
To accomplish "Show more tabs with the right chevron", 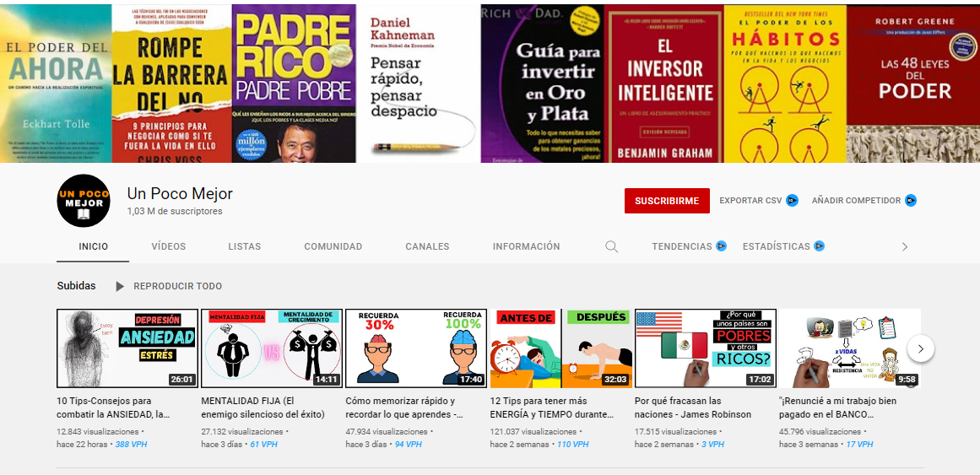I will [x=904, y=247].
